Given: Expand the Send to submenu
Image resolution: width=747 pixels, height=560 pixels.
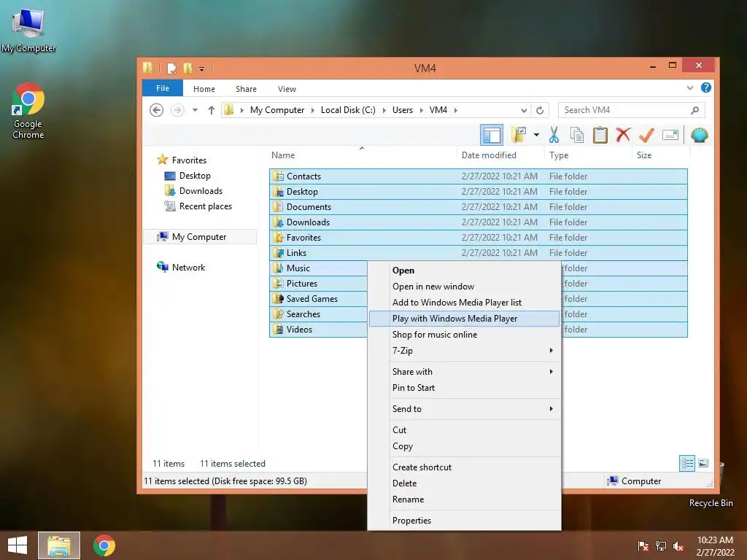Looking at the screenshot, I should [464, 409].
